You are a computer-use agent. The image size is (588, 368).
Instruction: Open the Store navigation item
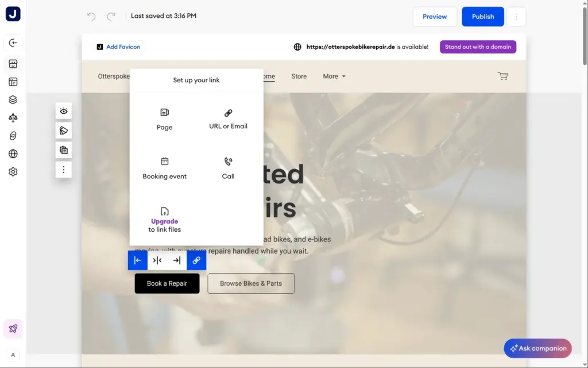coord(299,76)
